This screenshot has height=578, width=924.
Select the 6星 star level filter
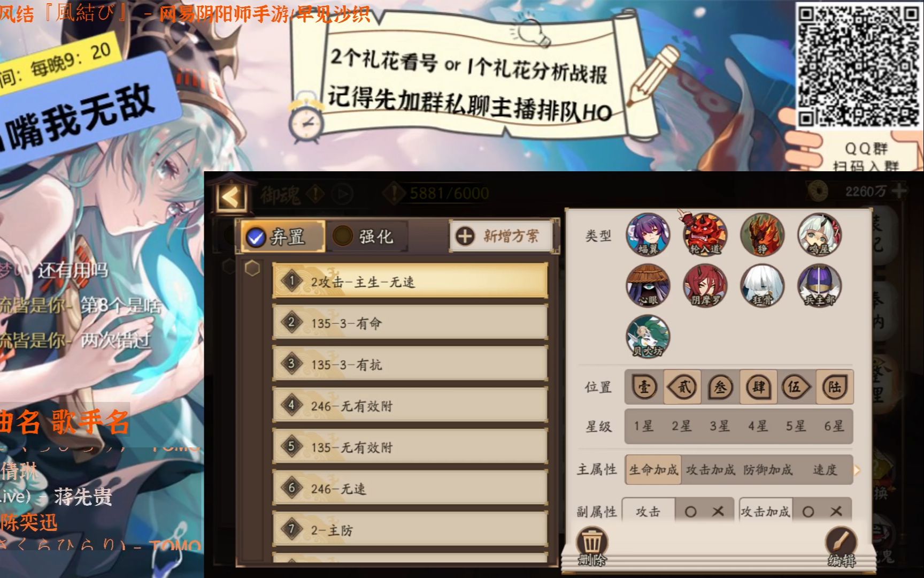[x=834, y=427]
